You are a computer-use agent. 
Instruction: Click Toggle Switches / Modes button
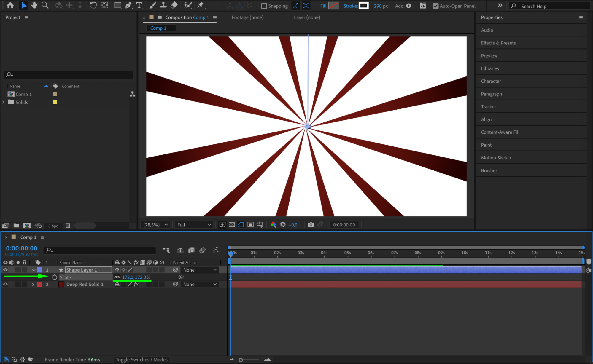[x=142, y=360]
